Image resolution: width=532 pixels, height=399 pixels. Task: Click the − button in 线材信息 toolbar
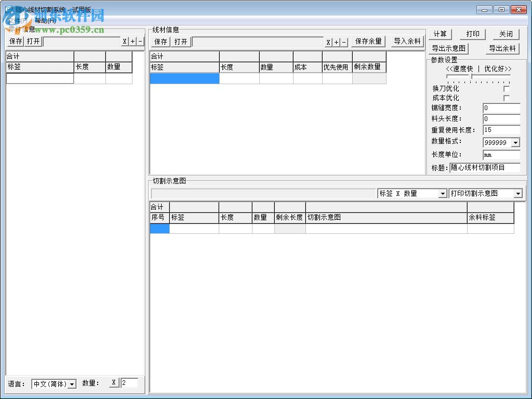[344, 43]
